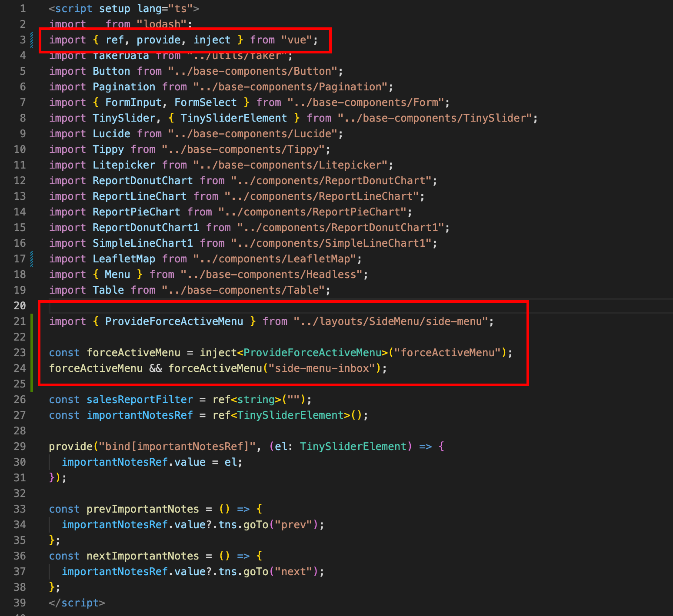Click the "side-menu-inbox" string argument
This screenshot has width=673, height=616.
[322, 368]
